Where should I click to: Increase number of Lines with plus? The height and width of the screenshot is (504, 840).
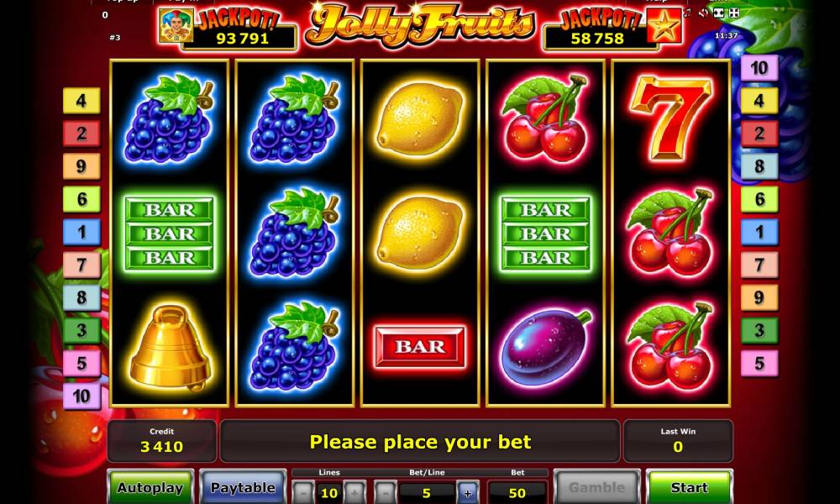tap(354, 493)
